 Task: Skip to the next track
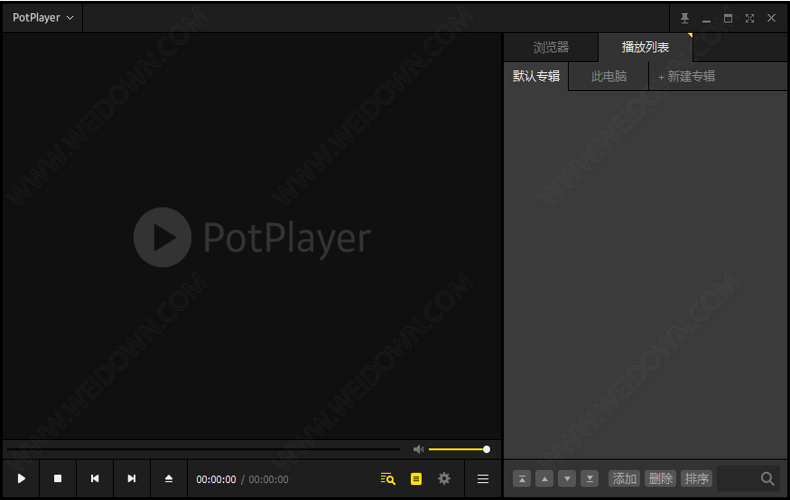click(x=131, y=479)
